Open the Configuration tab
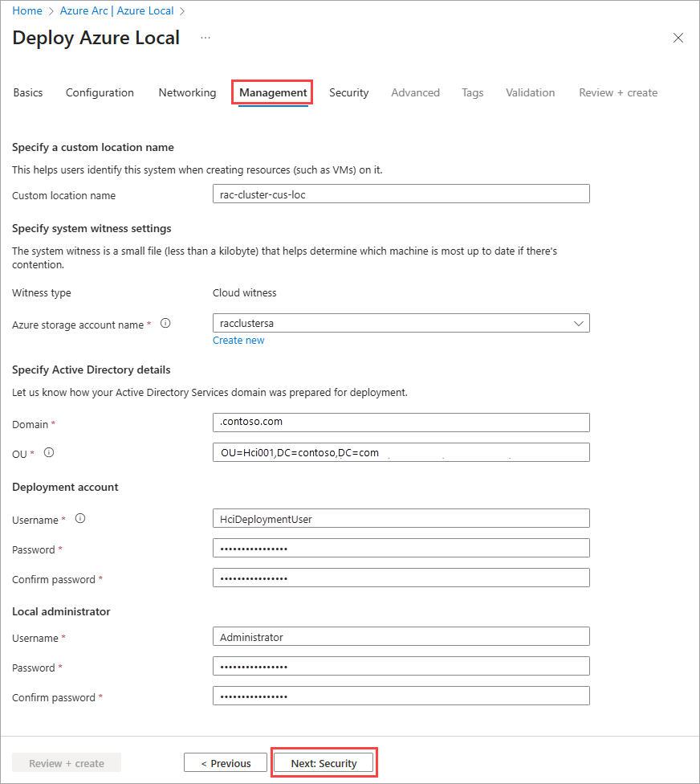 coord(100,92)
